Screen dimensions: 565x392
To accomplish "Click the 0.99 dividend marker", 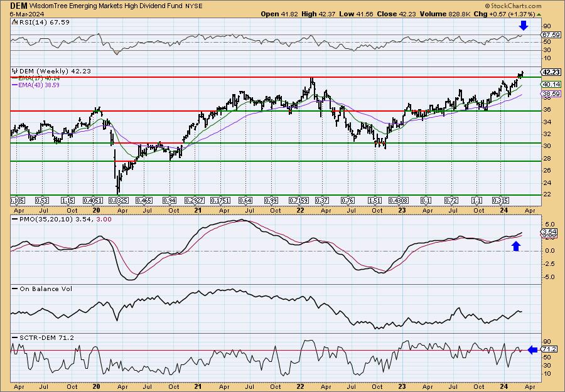I will click(271, 201).
